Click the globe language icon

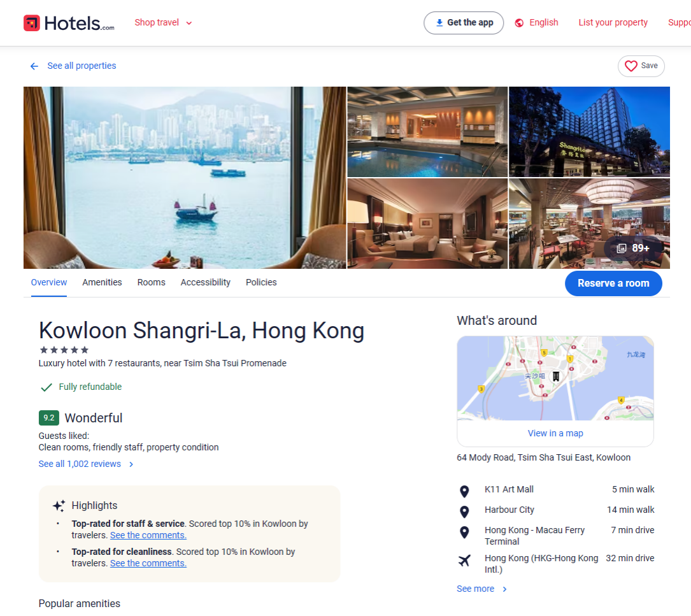520,23
